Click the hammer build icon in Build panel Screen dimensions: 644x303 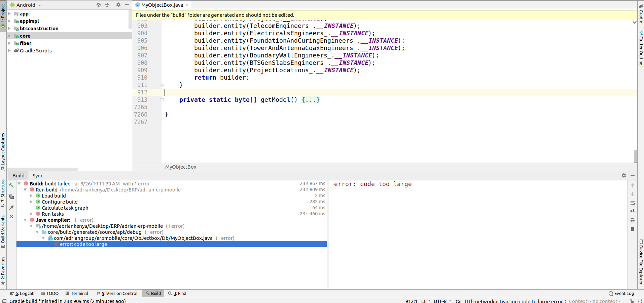[11, 185]
